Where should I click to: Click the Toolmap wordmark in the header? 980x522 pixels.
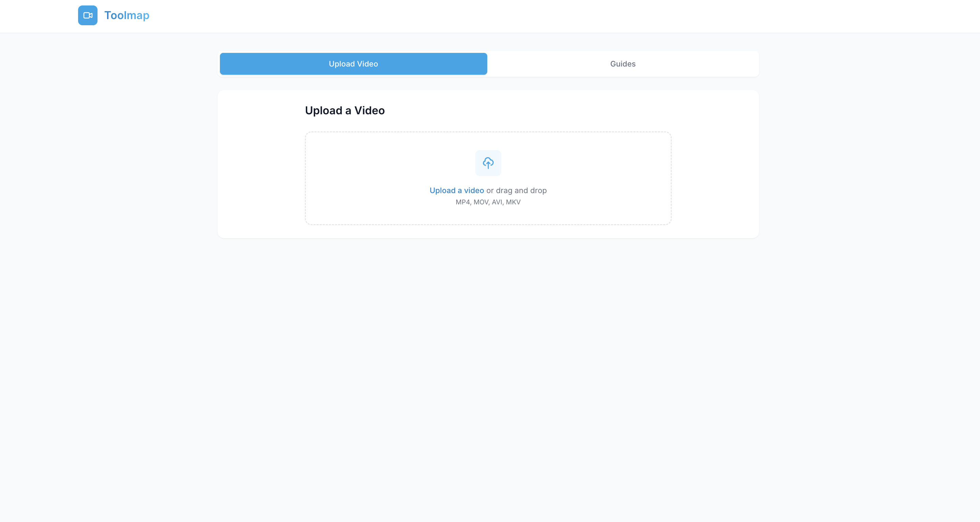pos(127,16)
